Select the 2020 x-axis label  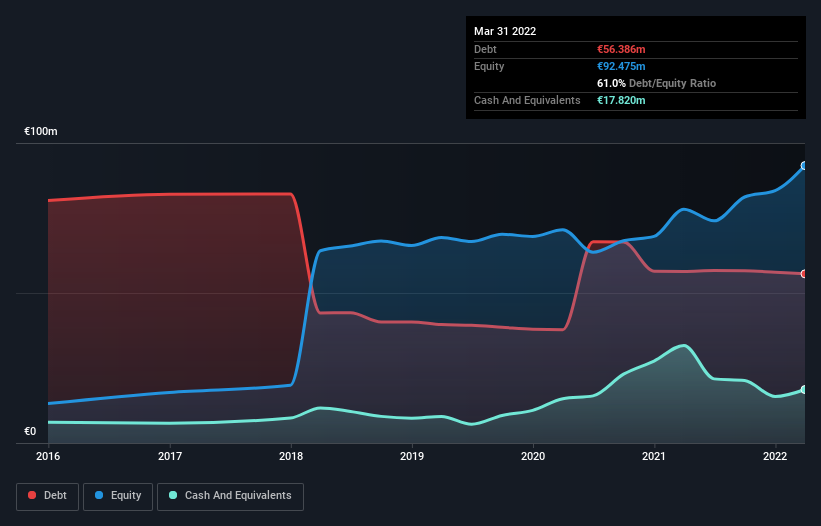click(x=533, y=456)
